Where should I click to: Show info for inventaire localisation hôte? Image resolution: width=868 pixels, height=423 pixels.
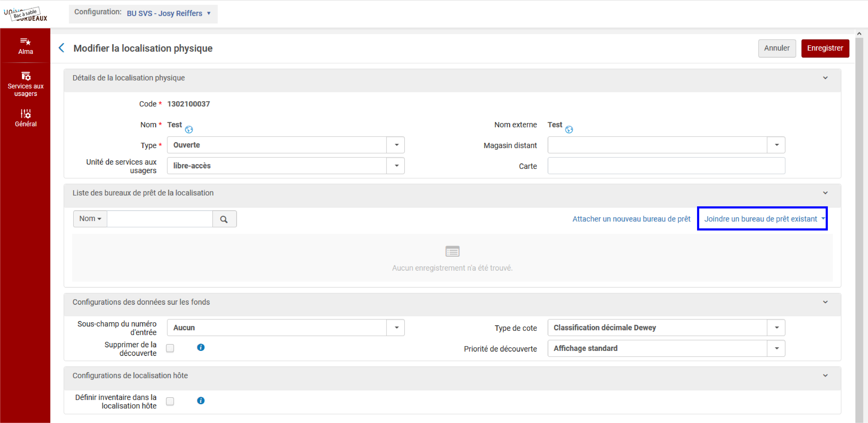[x=200, y=401]
